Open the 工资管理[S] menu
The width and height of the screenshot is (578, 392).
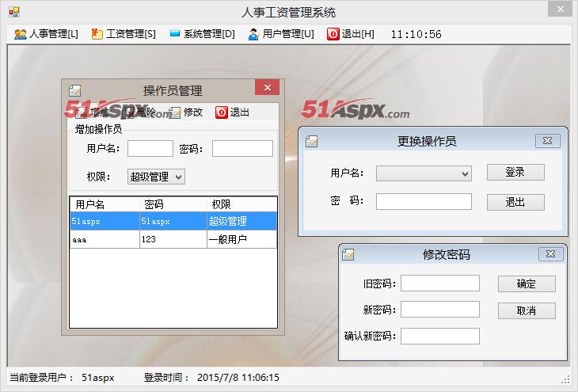pos(124,34)
